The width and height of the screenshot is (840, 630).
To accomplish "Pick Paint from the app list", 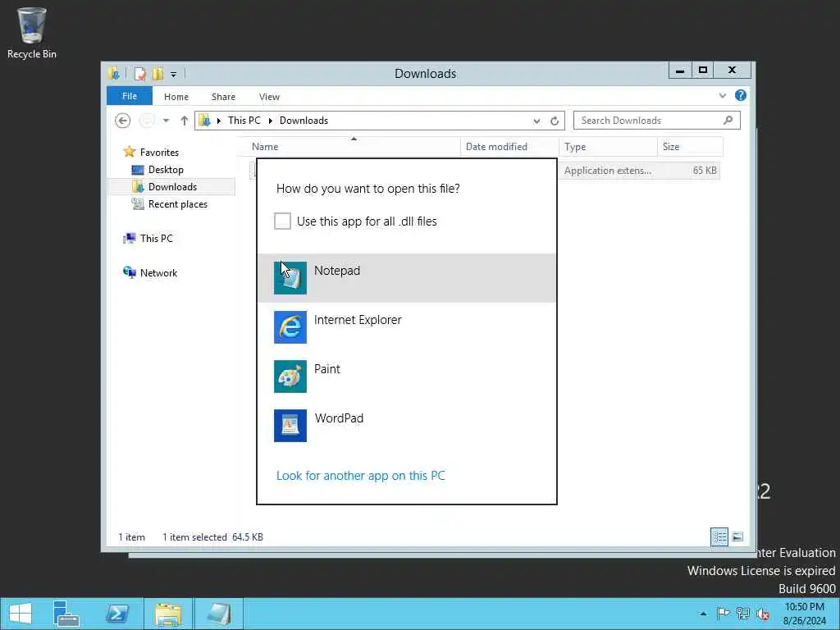I will pos(407,376).
